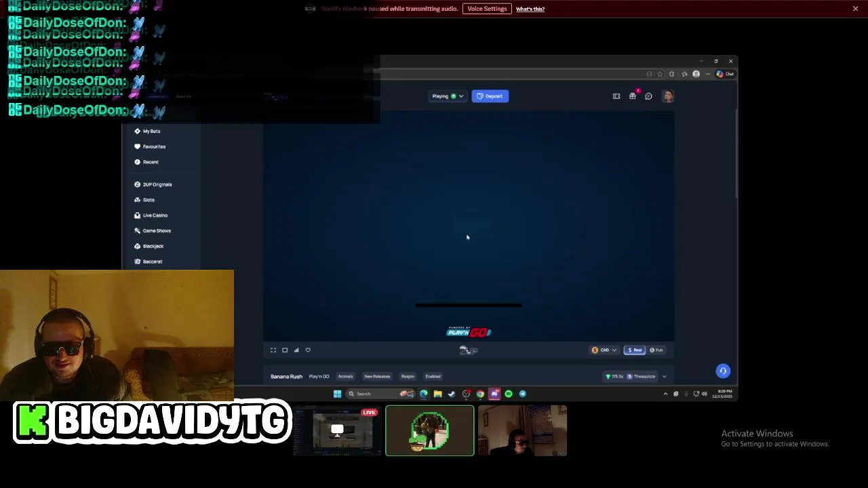
Task: Open My Bets in casino sidebar
Action: pos(148,131)
